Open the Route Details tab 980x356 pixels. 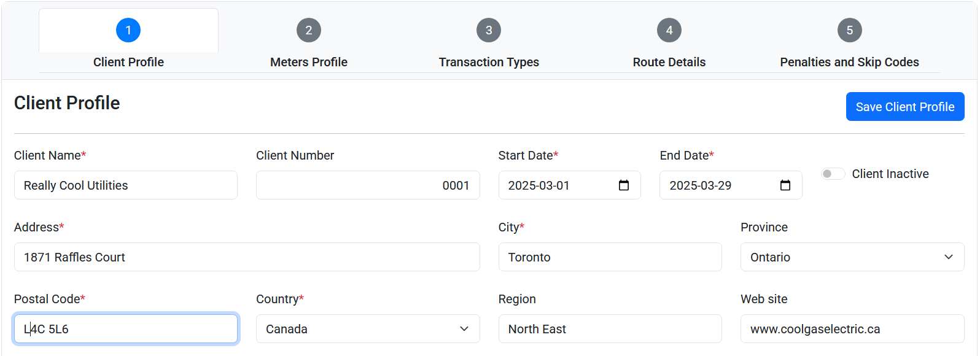(x=669, y=62)
